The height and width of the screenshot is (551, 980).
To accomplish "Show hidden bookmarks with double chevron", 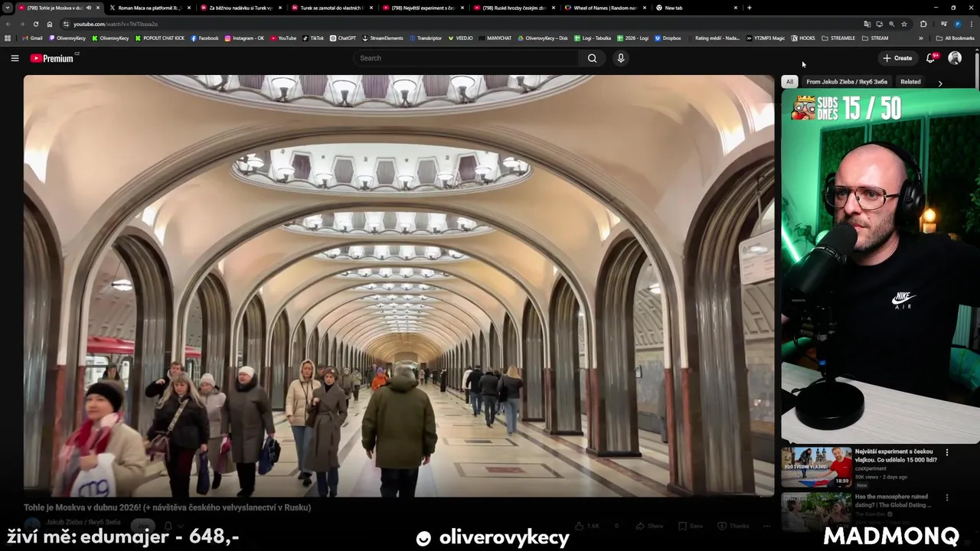I will (921, 38).
